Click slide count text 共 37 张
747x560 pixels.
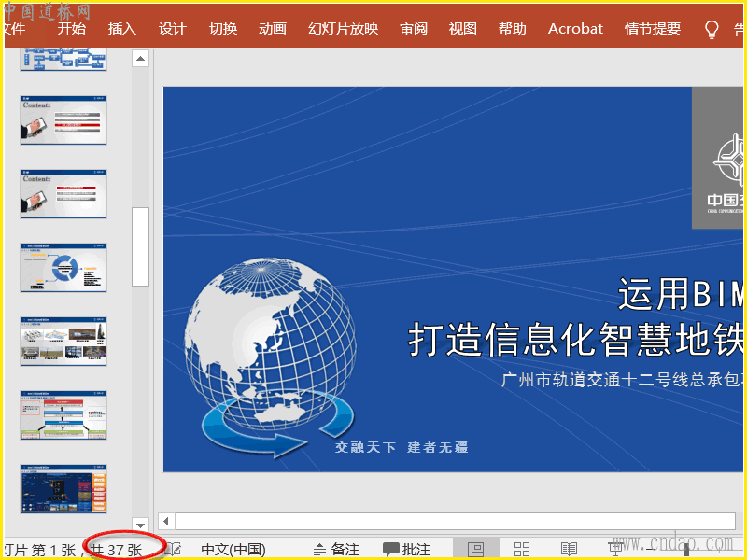pos(118,549)
